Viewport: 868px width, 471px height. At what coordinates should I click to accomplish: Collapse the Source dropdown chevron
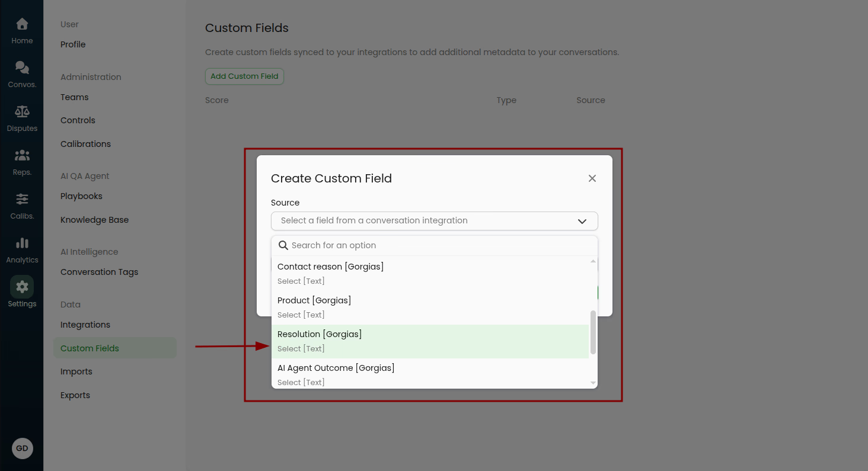[582, 221]
